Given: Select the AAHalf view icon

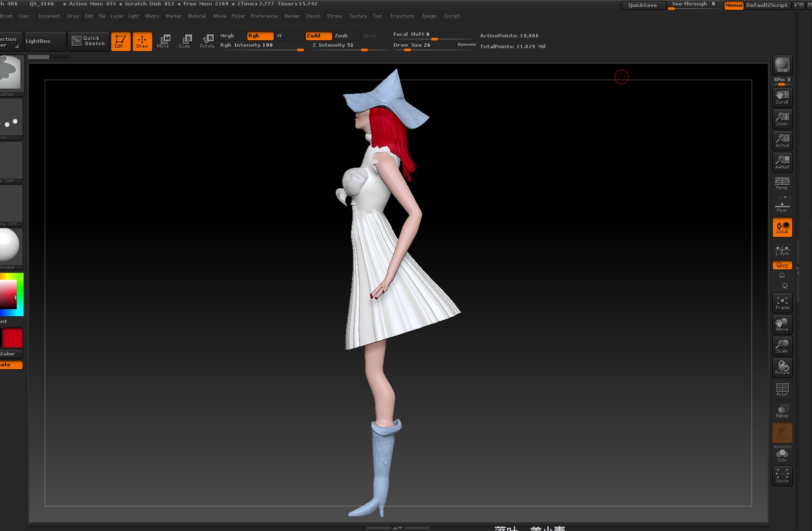Looking at the screenshot, I should [782, 162].
